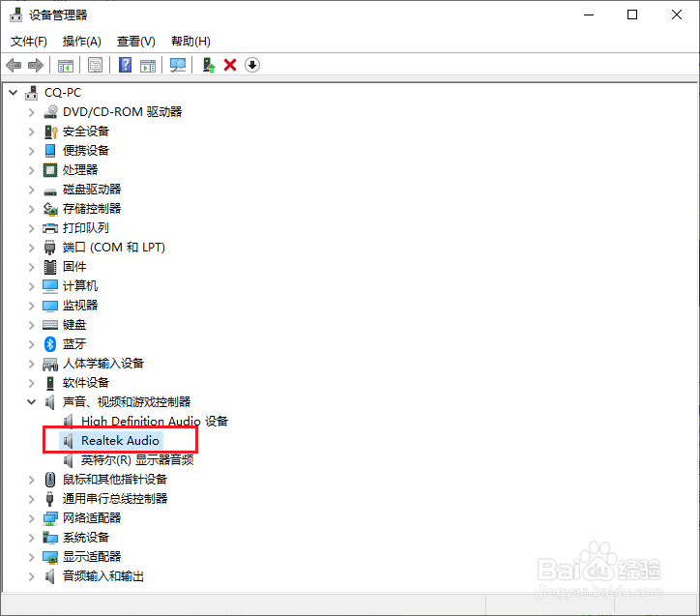Screen dimensions: 700x616
Task: Expand the 系统设备 category
Action: pyautogui.click(x=31, y=538)
